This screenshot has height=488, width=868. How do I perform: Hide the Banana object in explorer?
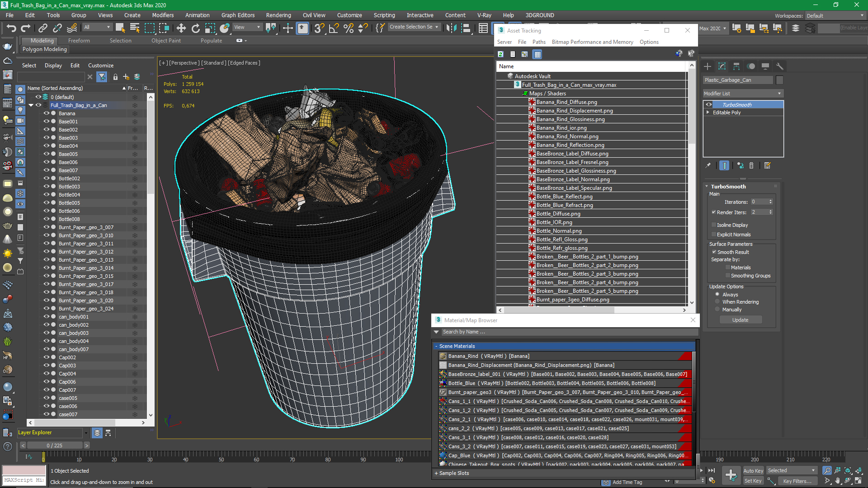46,113
